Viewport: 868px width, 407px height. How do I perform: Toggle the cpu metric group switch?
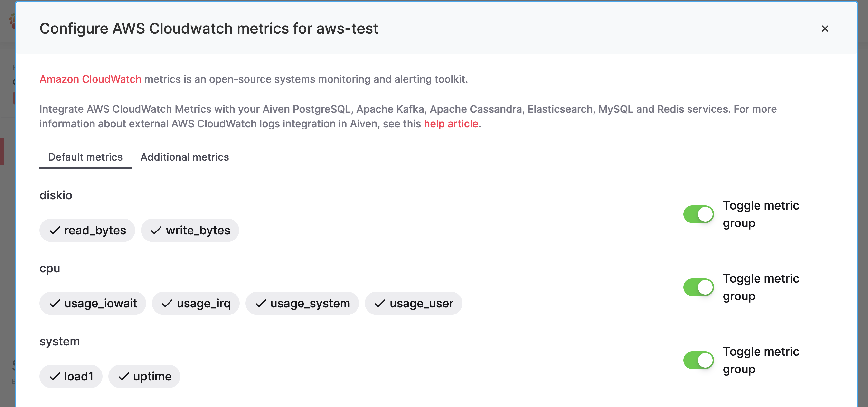698,287
